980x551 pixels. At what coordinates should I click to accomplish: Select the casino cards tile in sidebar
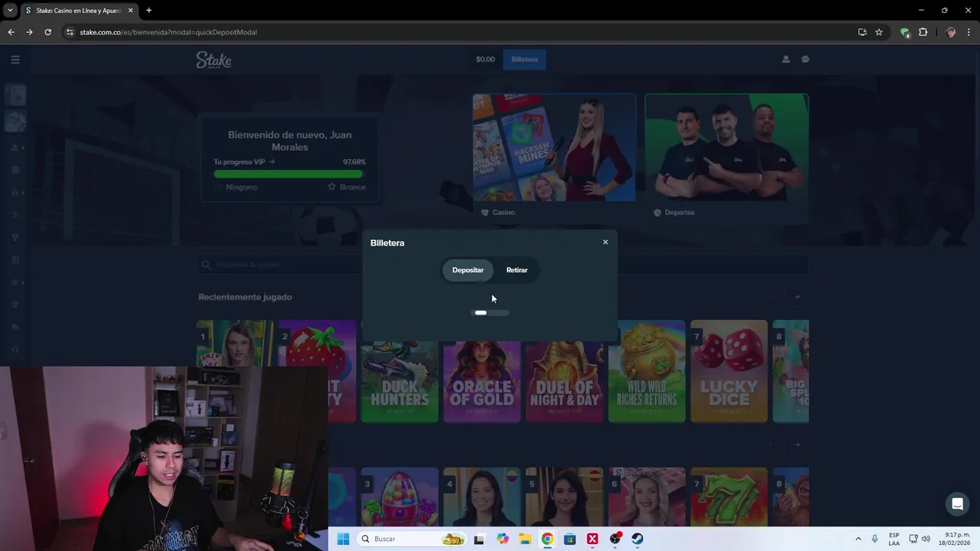[x=15, y=95]
